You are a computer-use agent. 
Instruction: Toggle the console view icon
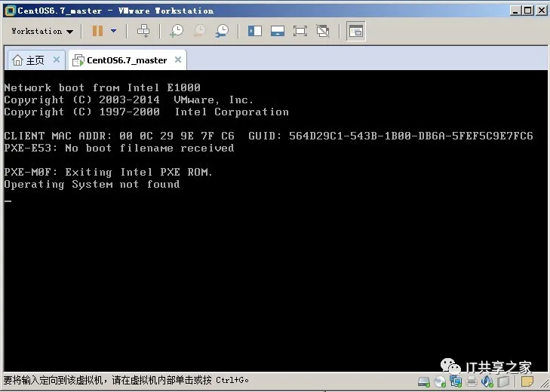(x=355, y=31)
